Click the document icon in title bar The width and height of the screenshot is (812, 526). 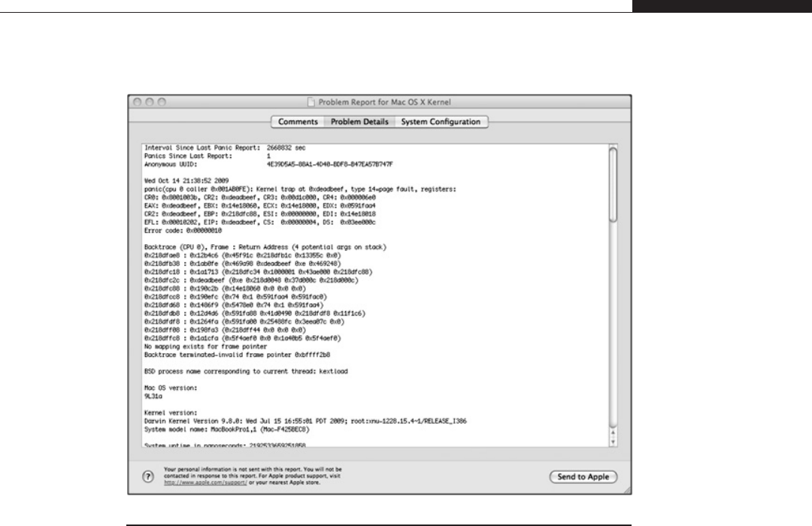tap(311, 102)
